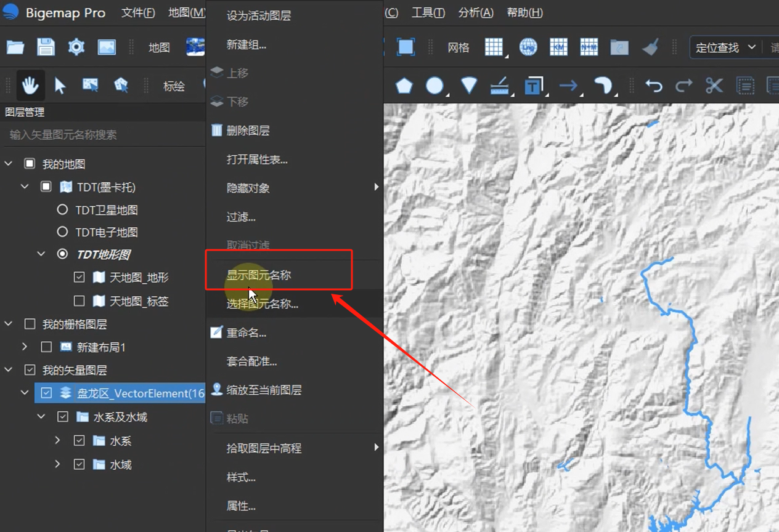Select the circle drawing tool
779x532 pixels.
(x=435, y=86)
